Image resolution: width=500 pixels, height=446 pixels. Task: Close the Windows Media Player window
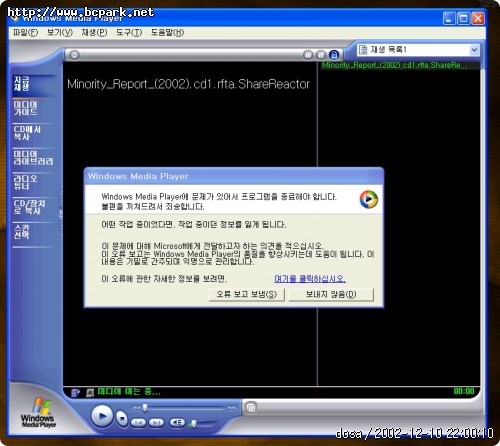coord(478,18)
